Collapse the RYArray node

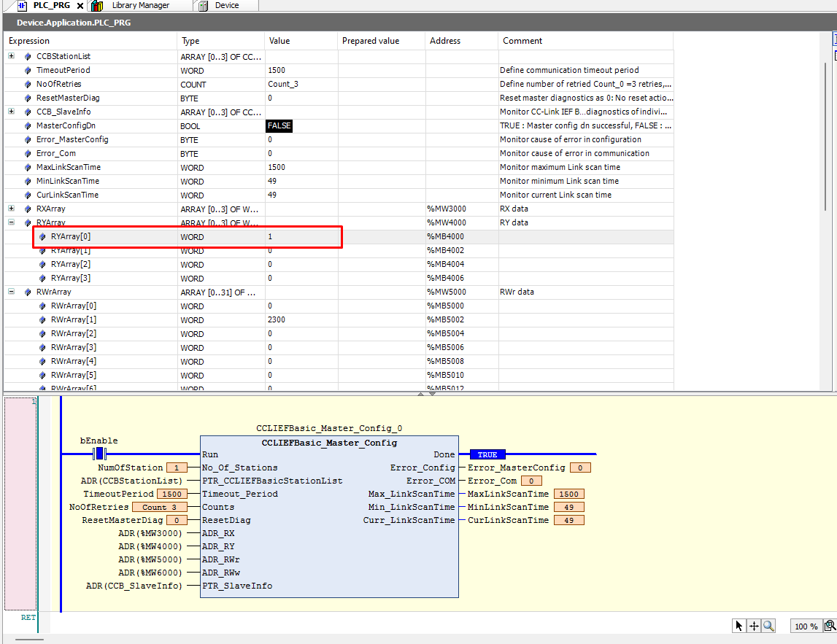(11, 222)
